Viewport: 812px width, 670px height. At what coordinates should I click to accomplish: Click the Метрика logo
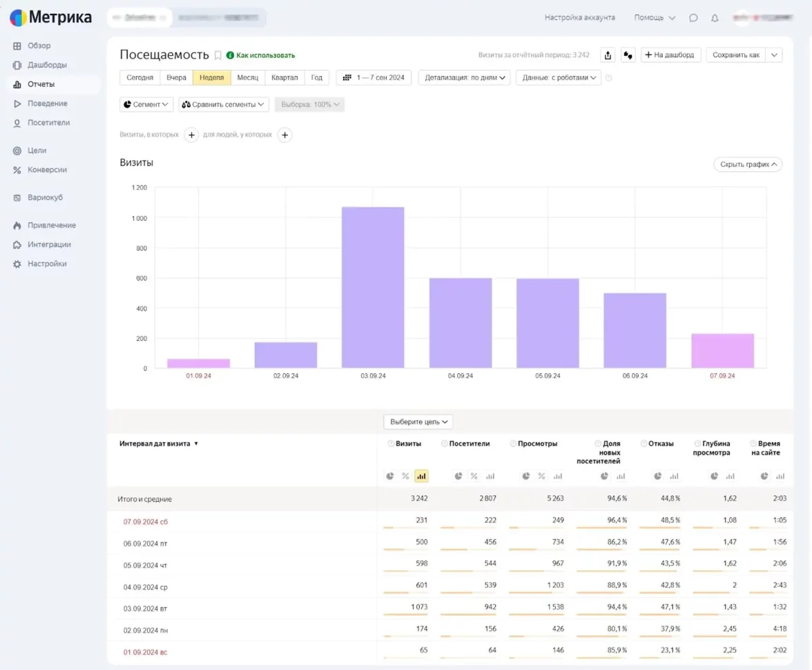[x=51, y=17]
